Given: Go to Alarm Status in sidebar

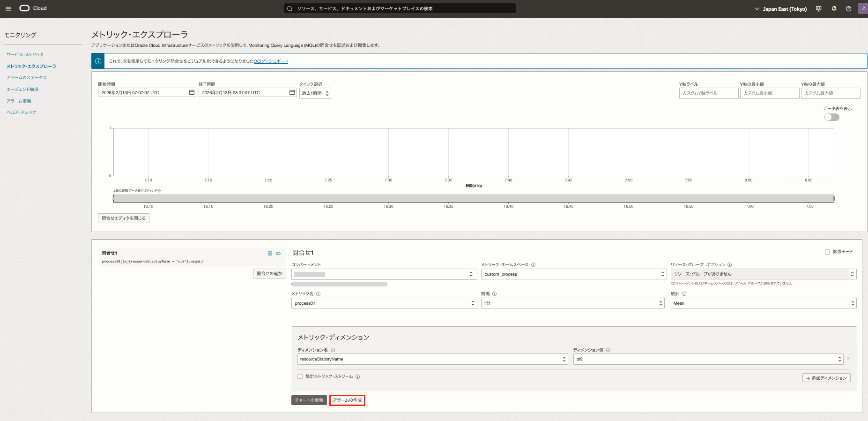Looking at the screenshot, I should click(x=27, y=78).
